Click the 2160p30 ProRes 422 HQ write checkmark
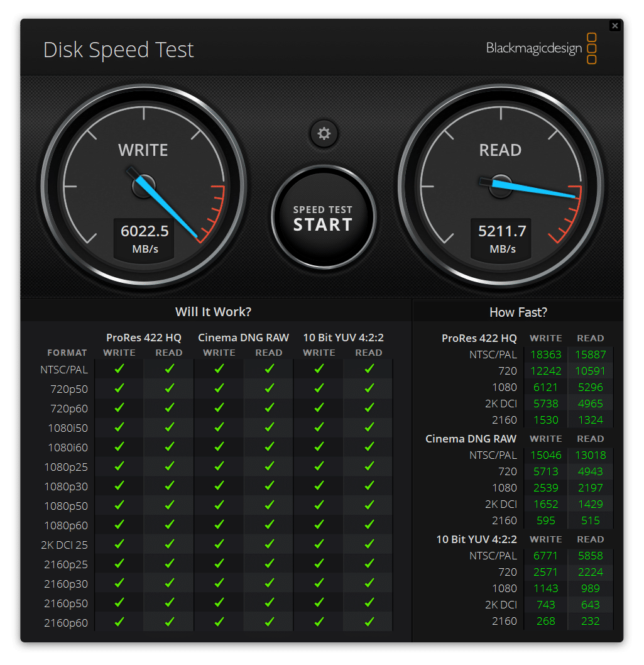The width and height of the screenshot is (644, 665). (119, 583)
